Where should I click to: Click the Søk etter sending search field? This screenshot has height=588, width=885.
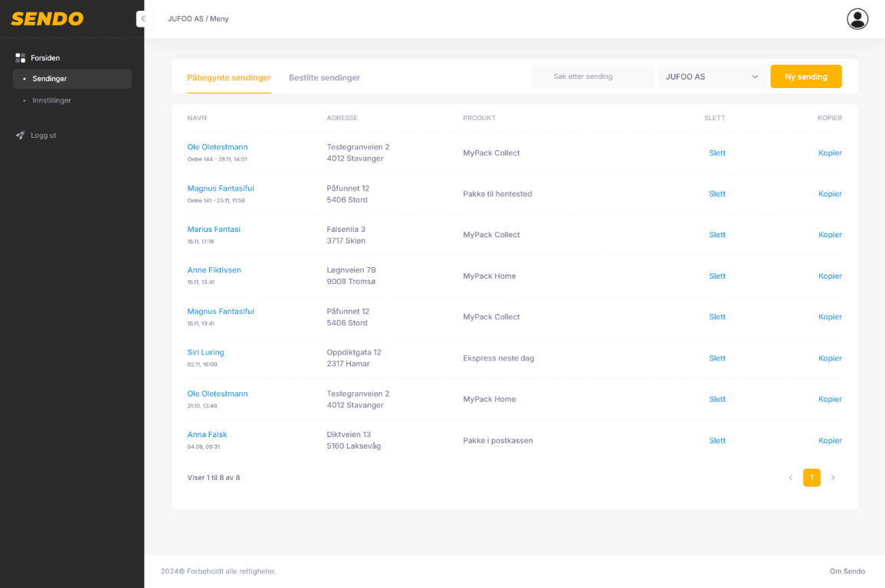[592, 77]
